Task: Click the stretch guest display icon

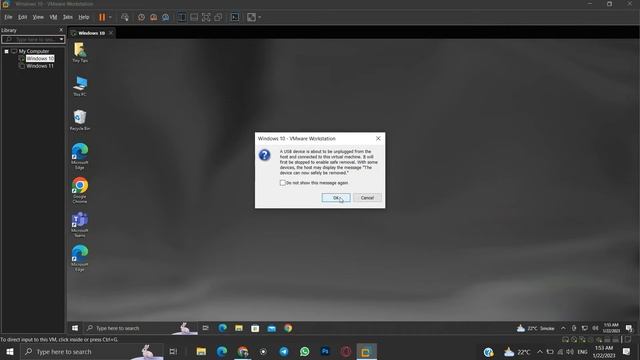Action: [251, 17]
